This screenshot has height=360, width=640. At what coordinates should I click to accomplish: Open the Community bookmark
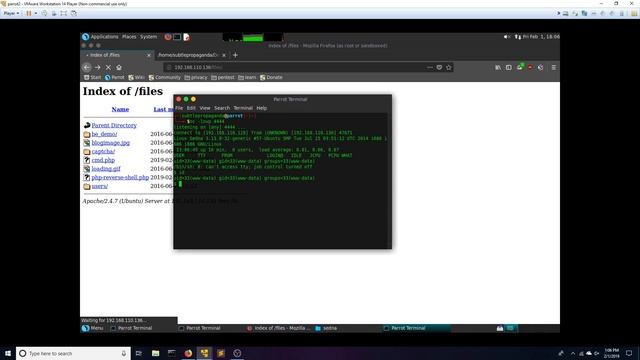click(164, 77)
